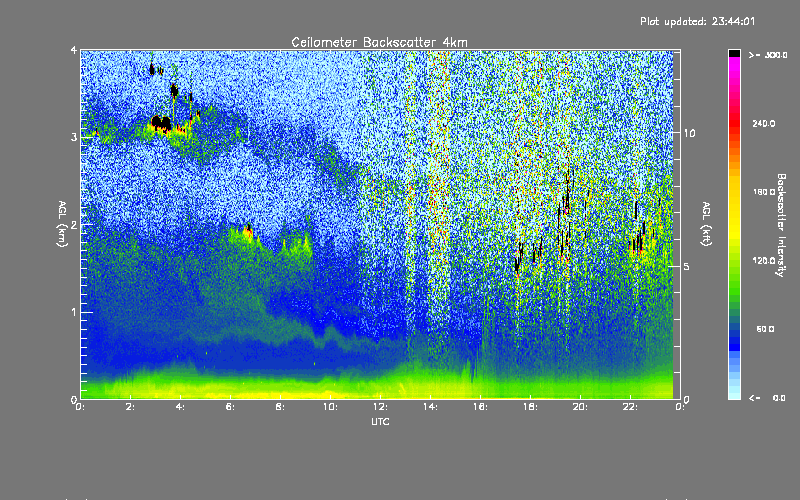Click the 'Backscatter Intensity' colorbar label
Viewport: 800px width, 500px height.
coord(781,225)
